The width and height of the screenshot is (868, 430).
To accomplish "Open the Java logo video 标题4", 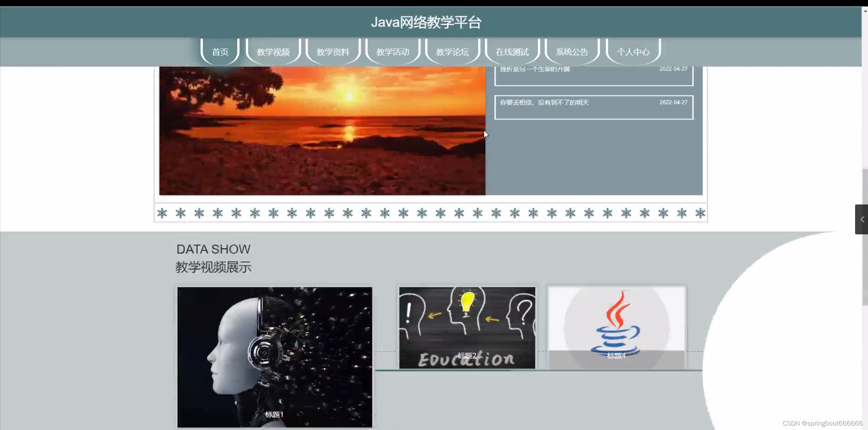I will point(616,328).
